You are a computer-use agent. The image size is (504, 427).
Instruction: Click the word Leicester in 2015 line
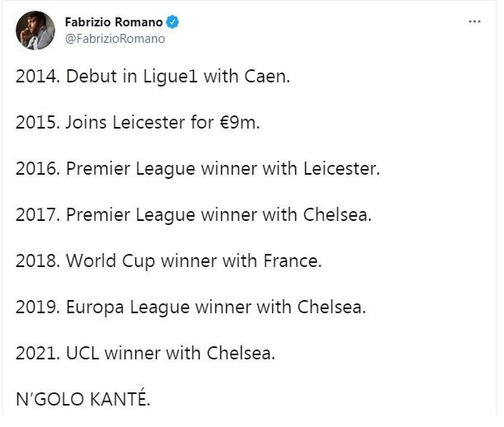pos(148,123)
